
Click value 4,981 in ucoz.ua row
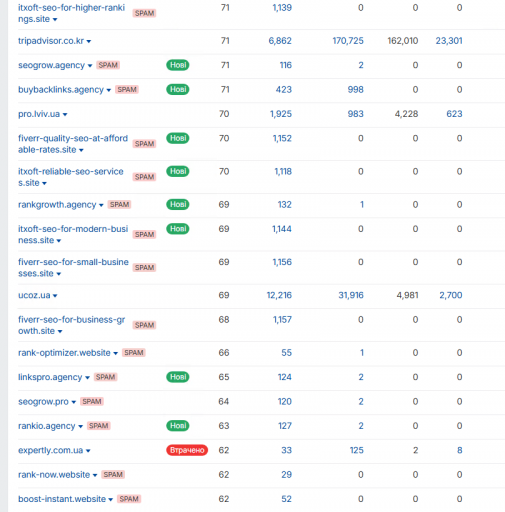pos(407,295)
